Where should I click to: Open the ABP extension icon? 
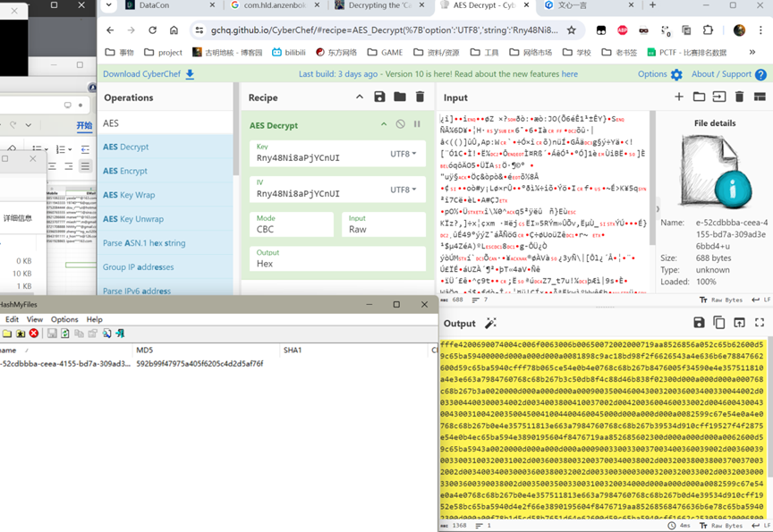pos(622,30)
